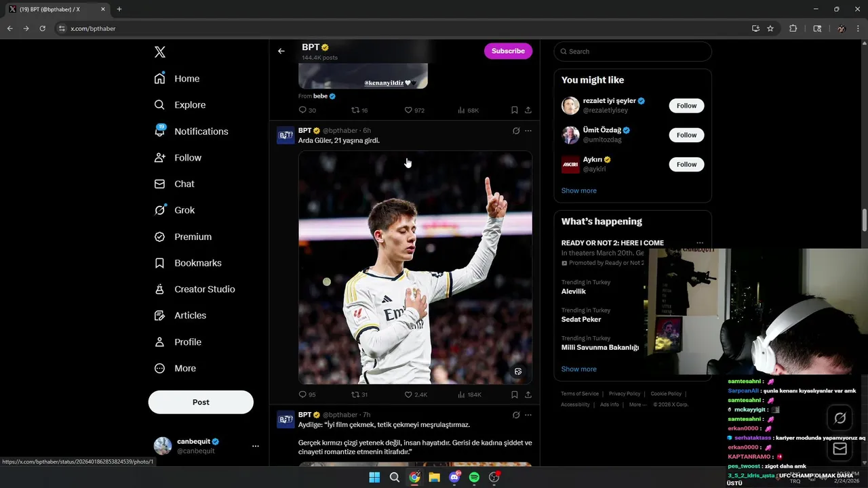View 68K analytics on top post
Viewport: 868px width, 488px height.
coord(468,110)
